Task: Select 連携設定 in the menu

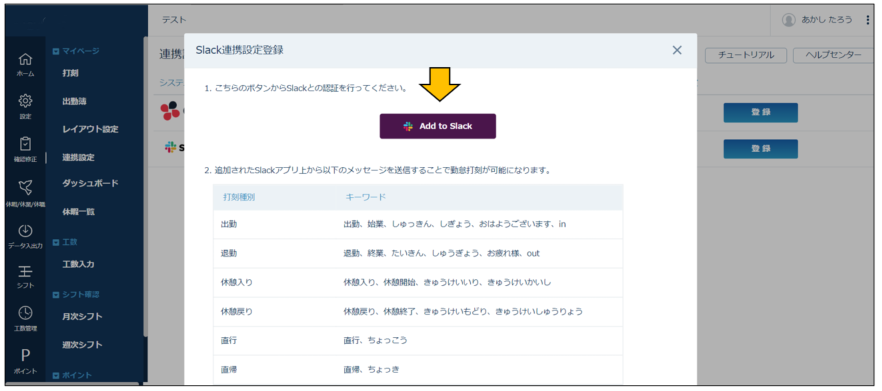Action: click(x=78, y=158)
